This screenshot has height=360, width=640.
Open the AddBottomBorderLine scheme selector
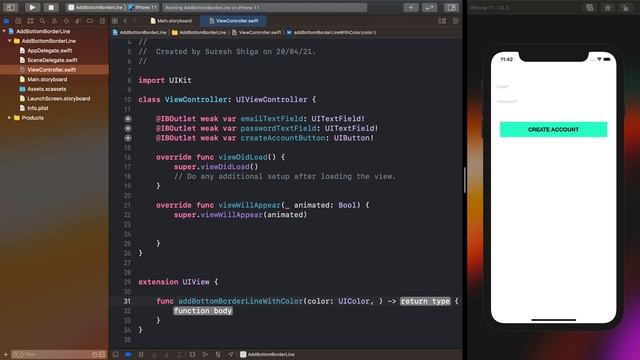point(96,7)
